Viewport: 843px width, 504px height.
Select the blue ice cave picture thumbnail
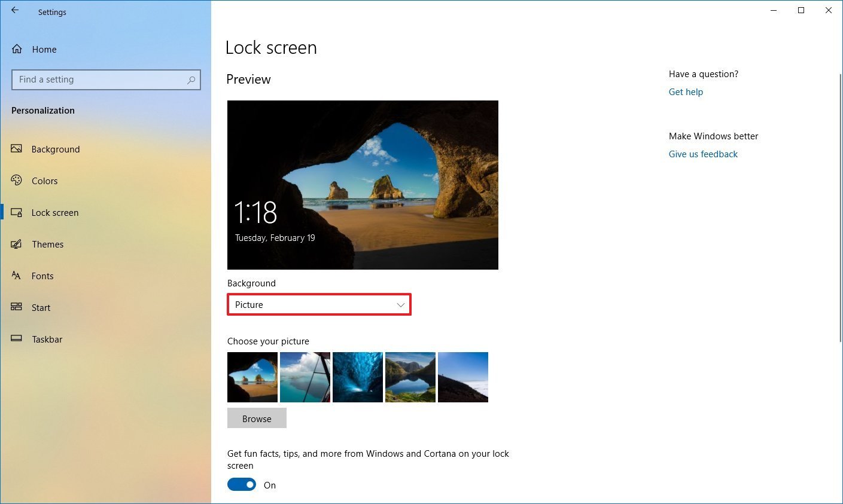(358, 377)
